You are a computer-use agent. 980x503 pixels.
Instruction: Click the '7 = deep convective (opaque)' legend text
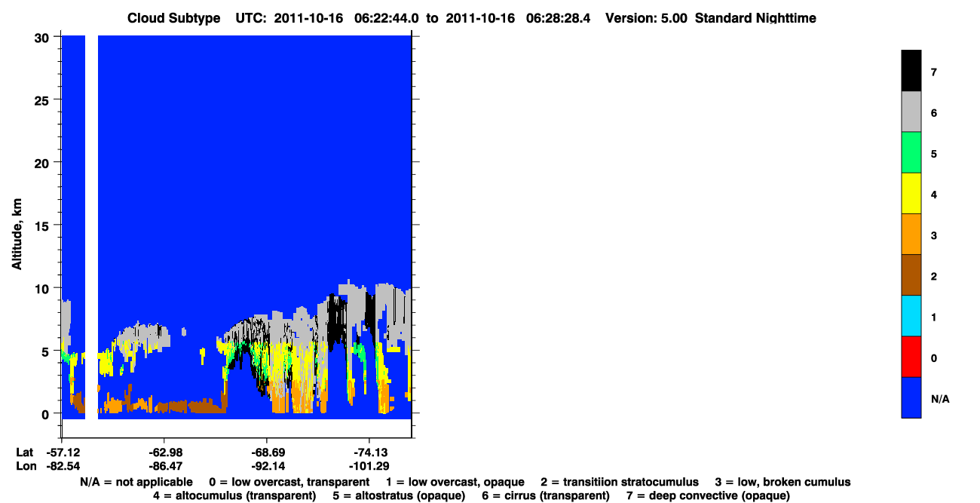pos(708,495)
